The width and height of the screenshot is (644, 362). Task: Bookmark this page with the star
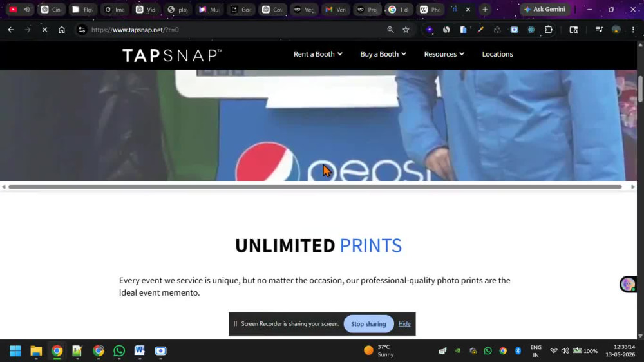pos(406,30)
